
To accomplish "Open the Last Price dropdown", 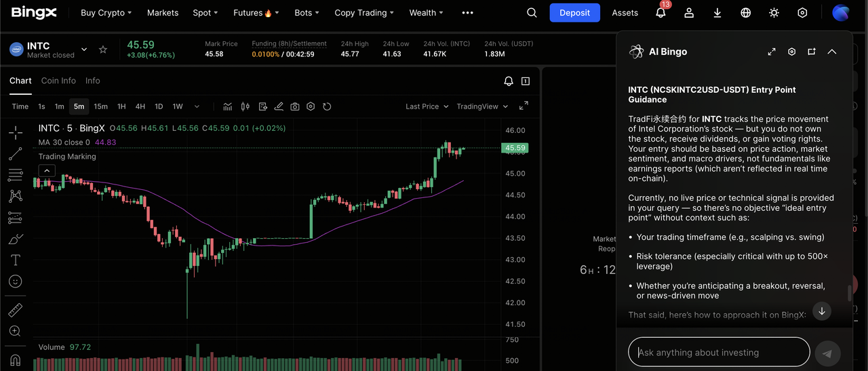I will tap(427, 106).
